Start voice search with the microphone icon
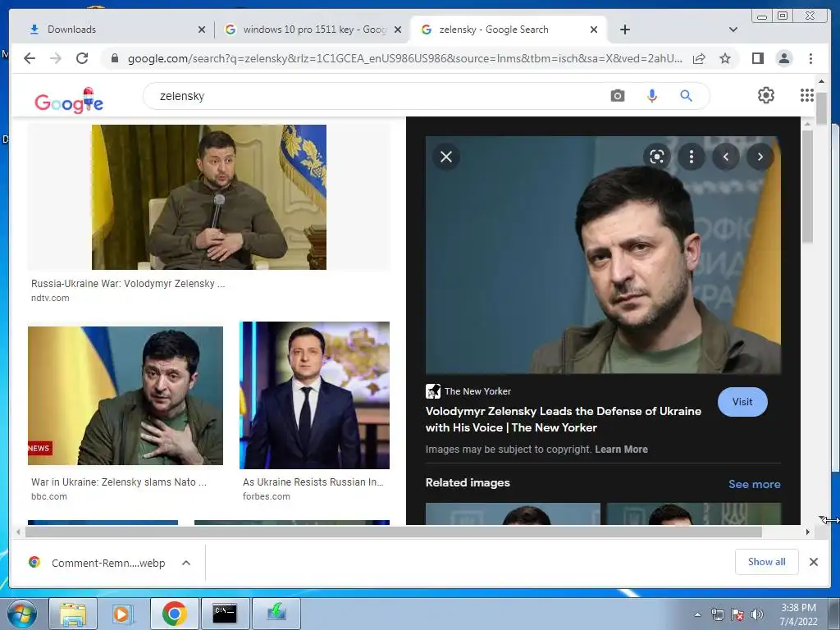 tap(651, 96)
